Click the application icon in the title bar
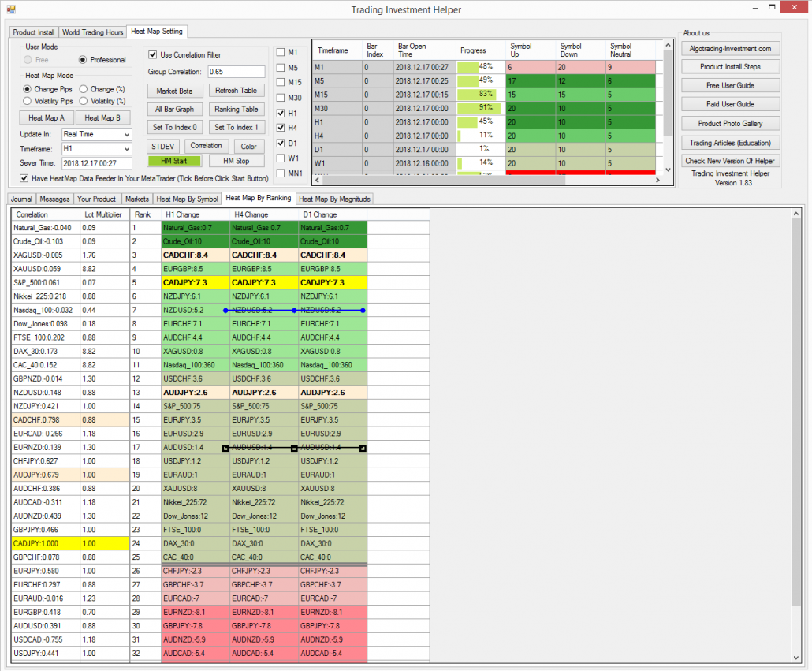 coord(10,9)
